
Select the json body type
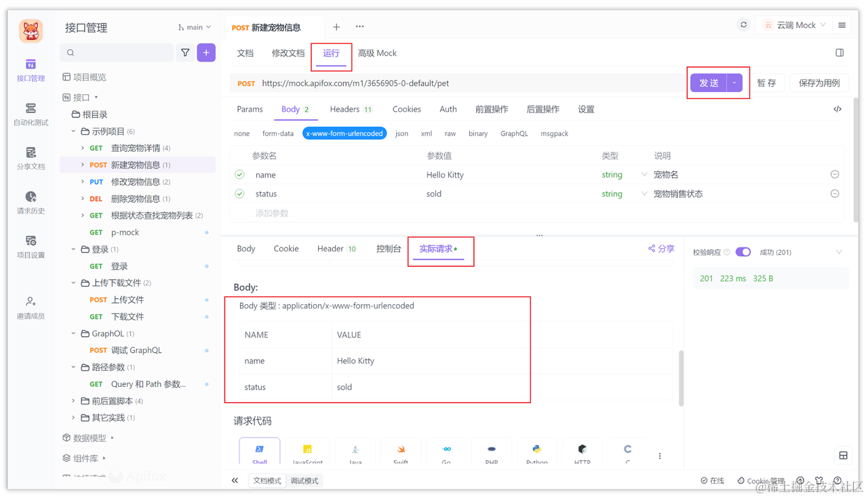coord(401,133)
